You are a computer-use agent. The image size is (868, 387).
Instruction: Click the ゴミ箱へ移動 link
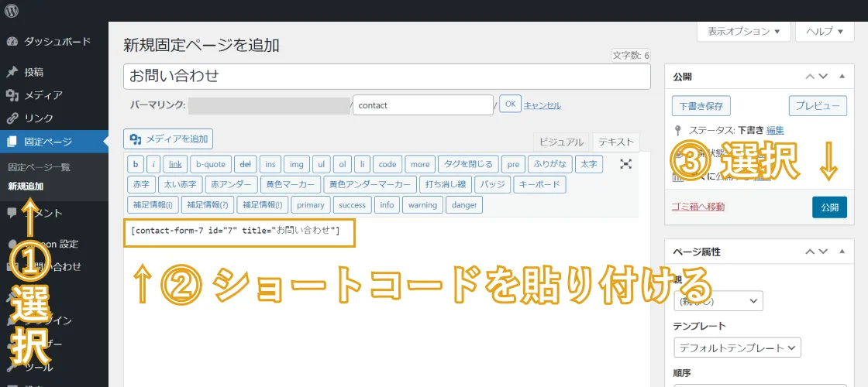pos(697,207)
